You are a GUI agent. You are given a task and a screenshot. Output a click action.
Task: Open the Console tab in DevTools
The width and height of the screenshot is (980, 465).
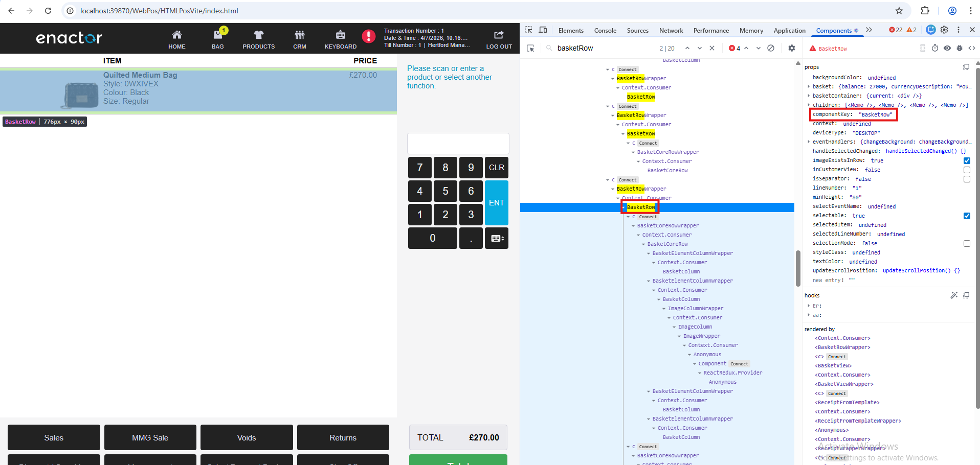605,31
